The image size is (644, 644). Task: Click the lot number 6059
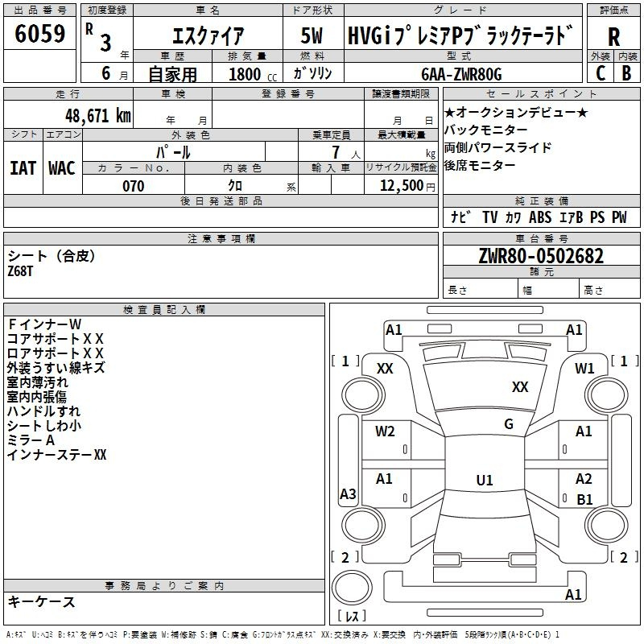click(x=39, y=33)
